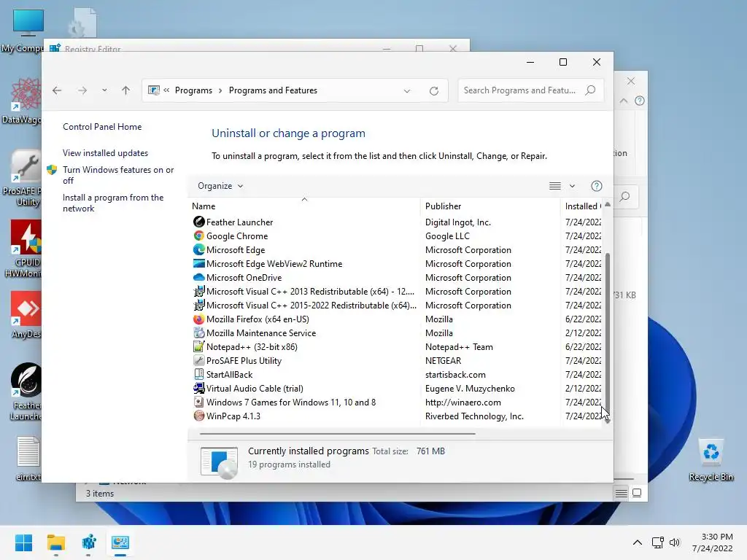The width and height of the screenshot is (747, 560).
Task: Select the Mozilla Firefox icon in the list
Action: (x=198, y=319)
